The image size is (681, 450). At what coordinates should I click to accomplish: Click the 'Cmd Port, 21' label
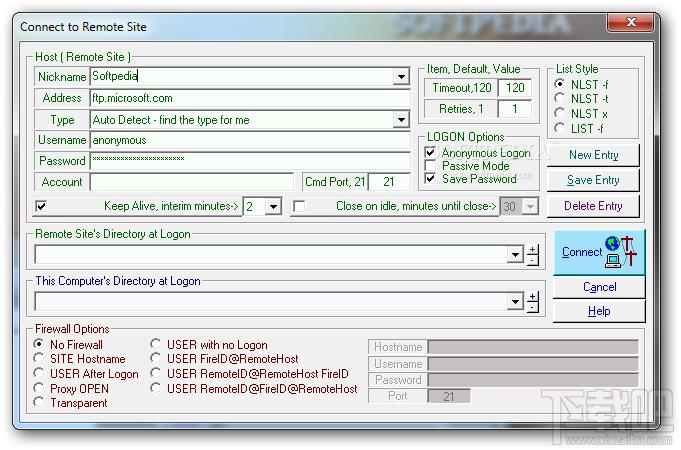(x=335, y=182)
